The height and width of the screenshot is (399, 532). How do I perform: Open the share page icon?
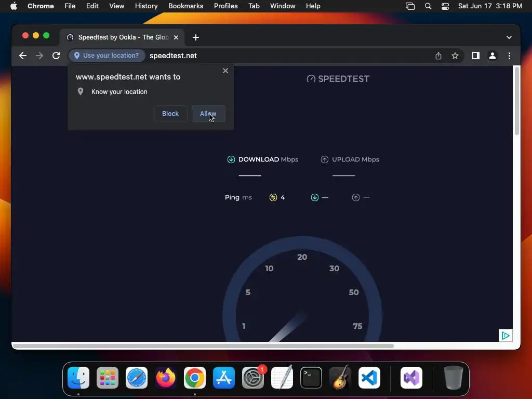coord(438,56)
